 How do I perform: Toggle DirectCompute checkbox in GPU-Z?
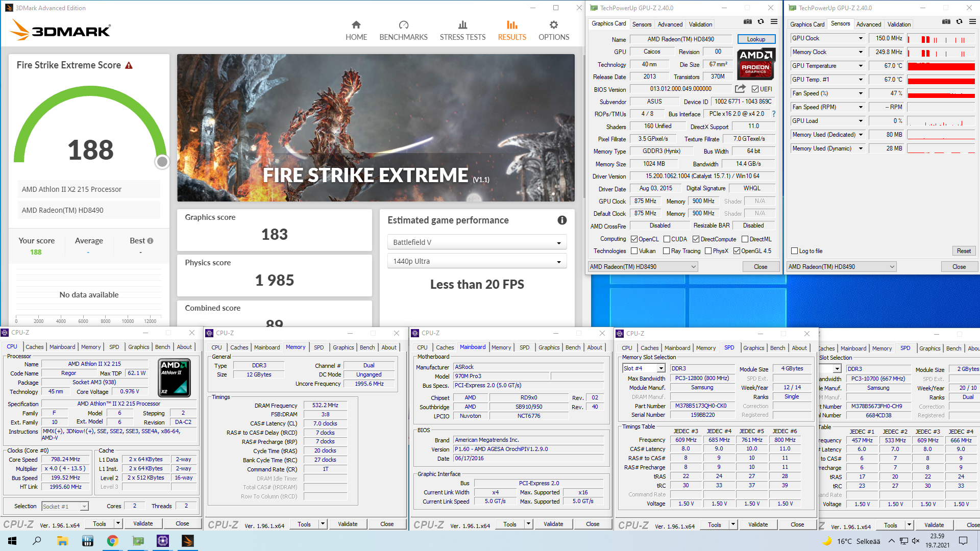tap(696, 239)
